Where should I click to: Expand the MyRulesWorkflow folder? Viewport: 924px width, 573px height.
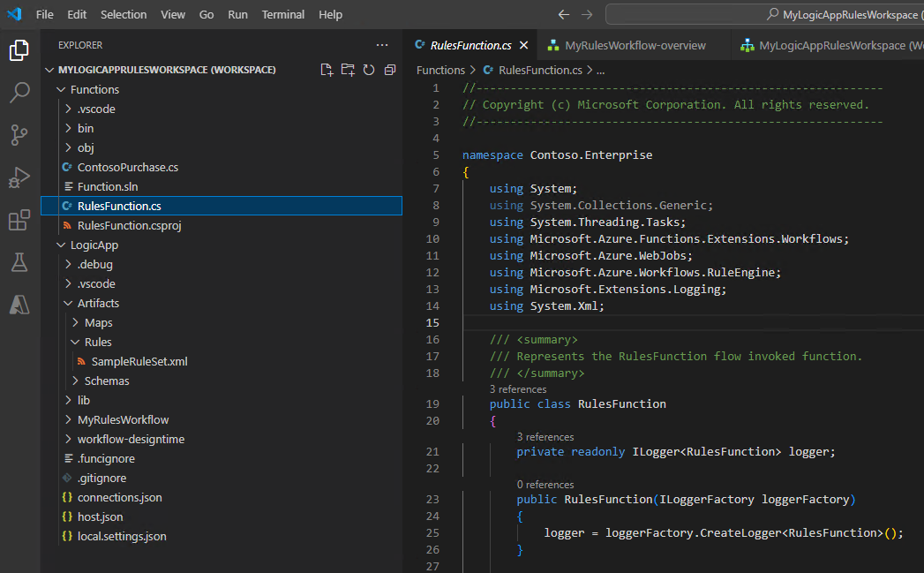[x=122, y=419]
